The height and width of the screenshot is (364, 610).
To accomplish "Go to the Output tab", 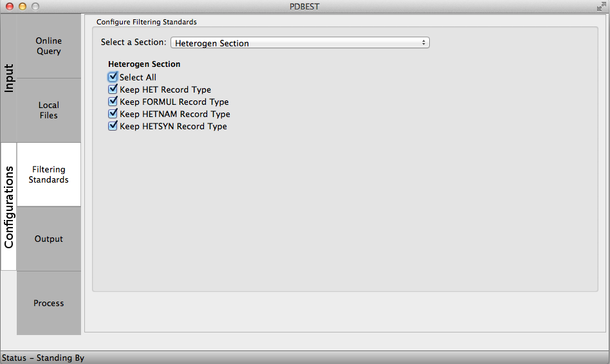I will tap(49, 239).
